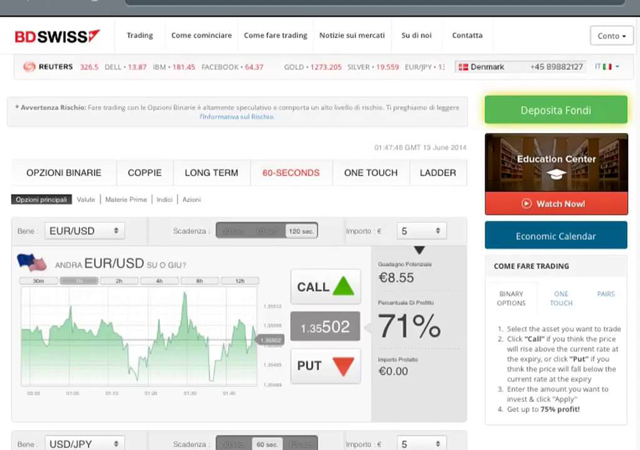Image resolution: width=640 pixels, height=450 pixels.
Task: Switch to the LONG TERM tab
Action: click(211, 173)
